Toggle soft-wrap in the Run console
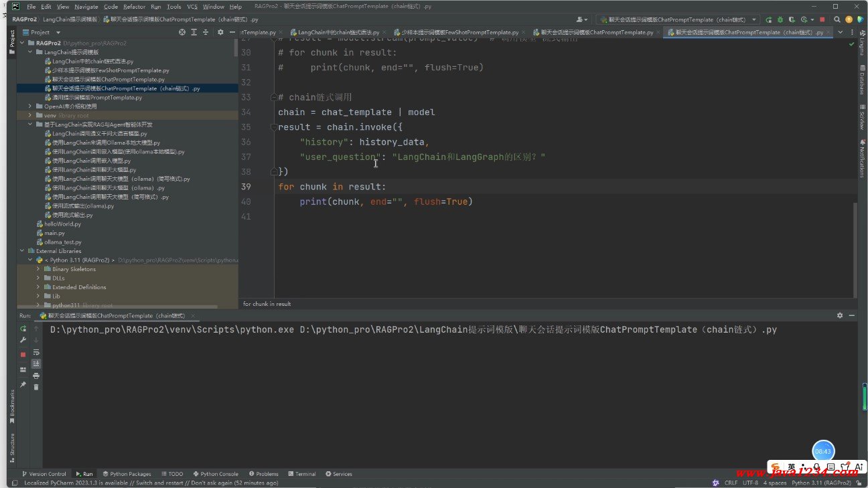This screenshot has width=868, height=488. point(36,352)
